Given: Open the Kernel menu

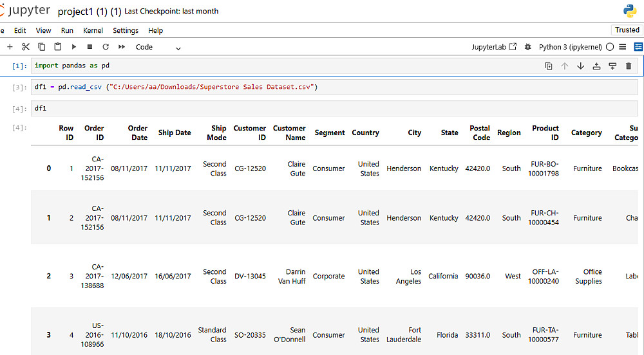Looking at the screenshot, I should [93, 30].
